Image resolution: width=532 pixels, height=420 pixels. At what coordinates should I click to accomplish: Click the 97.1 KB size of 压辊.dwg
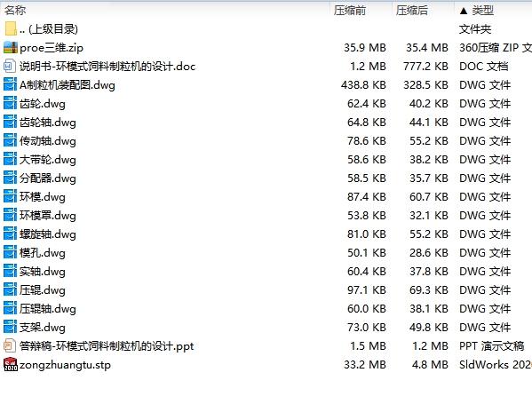[367, 290]
